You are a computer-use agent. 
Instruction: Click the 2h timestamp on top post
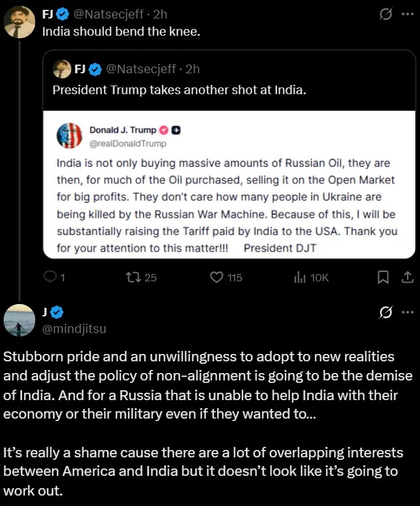click(x=160, y=14)
